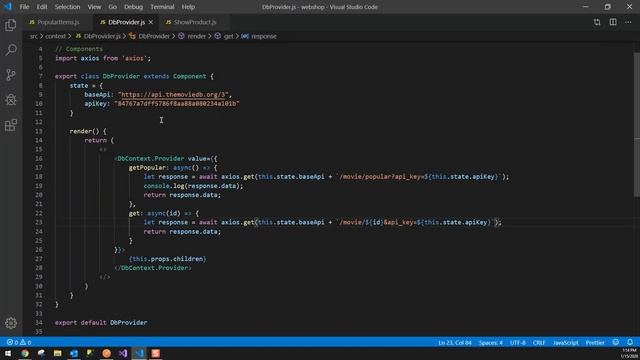Close the DbProvider.js tab
The width and height of the screenshot is (640, 360).
[151, 22]
